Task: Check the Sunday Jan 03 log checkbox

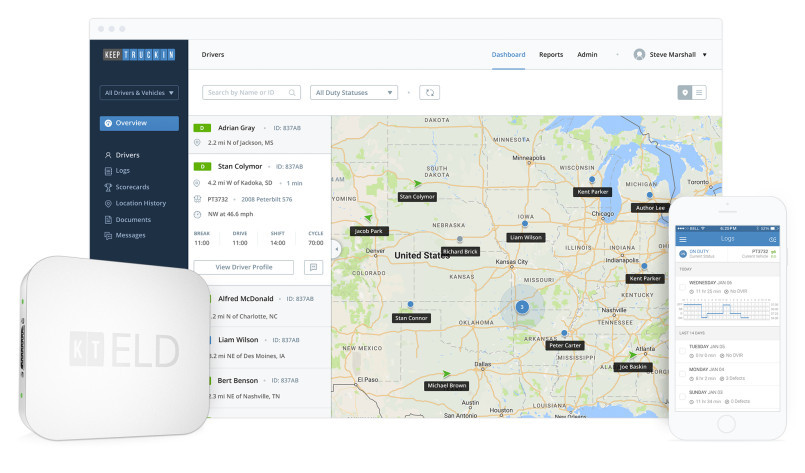Action: tap(682, 396)
